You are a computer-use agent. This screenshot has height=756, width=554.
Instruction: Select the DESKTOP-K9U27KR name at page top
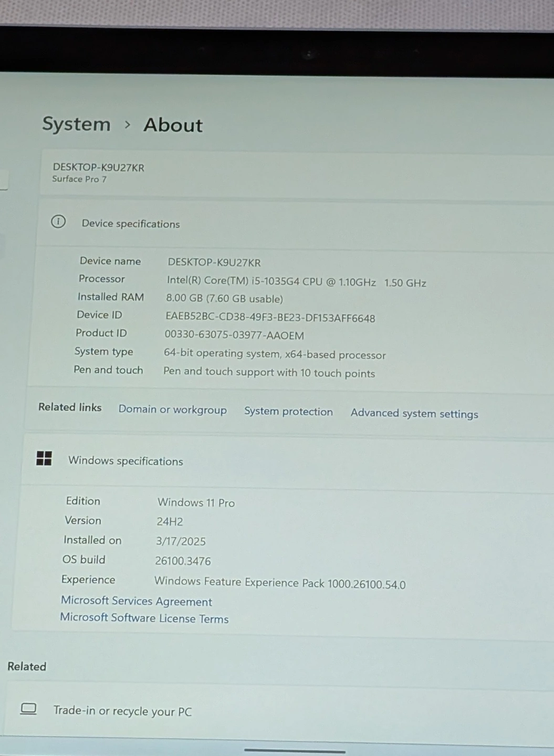click(99, 167)
